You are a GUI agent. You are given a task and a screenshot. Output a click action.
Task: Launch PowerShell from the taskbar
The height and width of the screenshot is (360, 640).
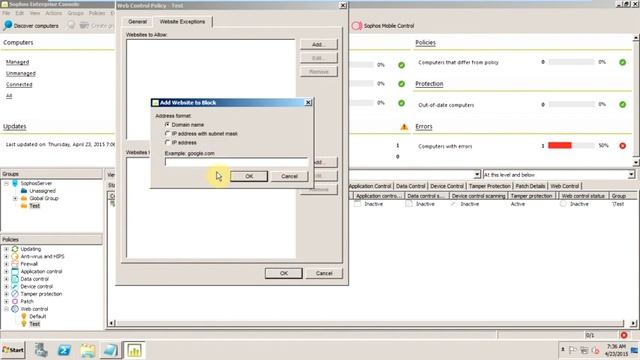pyautogui.click(x=64, y=350)
